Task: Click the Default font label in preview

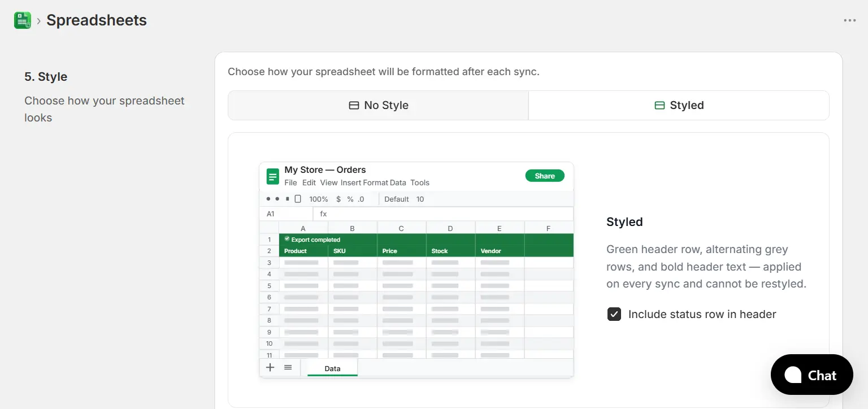Action: click(x=397, y=199)
